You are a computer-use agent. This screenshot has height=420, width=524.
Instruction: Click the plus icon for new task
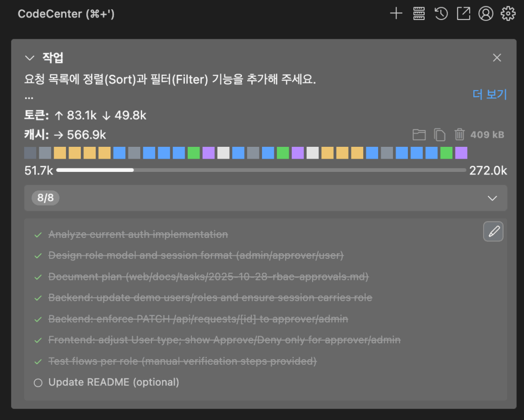[x=396, y=14]
